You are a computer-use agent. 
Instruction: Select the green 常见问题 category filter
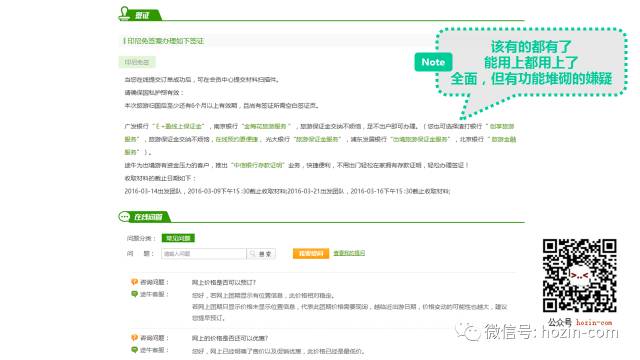[x=178, y=238]
